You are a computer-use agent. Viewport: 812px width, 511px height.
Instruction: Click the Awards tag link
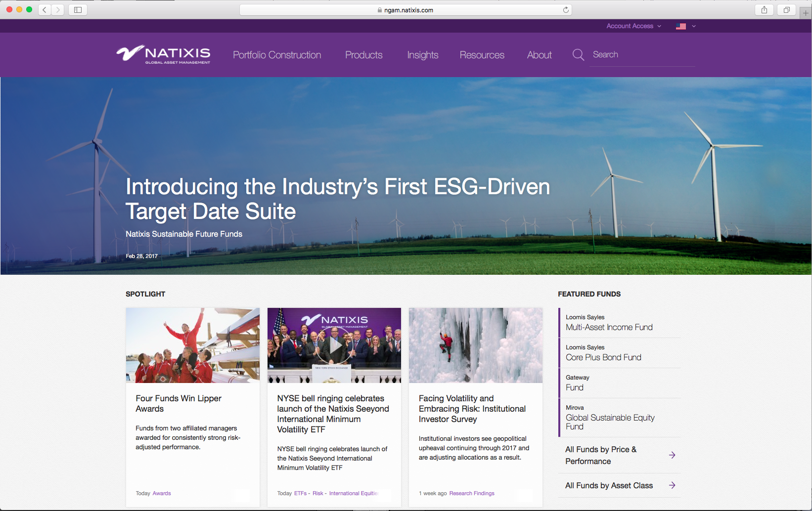click(x=162, y=493)
